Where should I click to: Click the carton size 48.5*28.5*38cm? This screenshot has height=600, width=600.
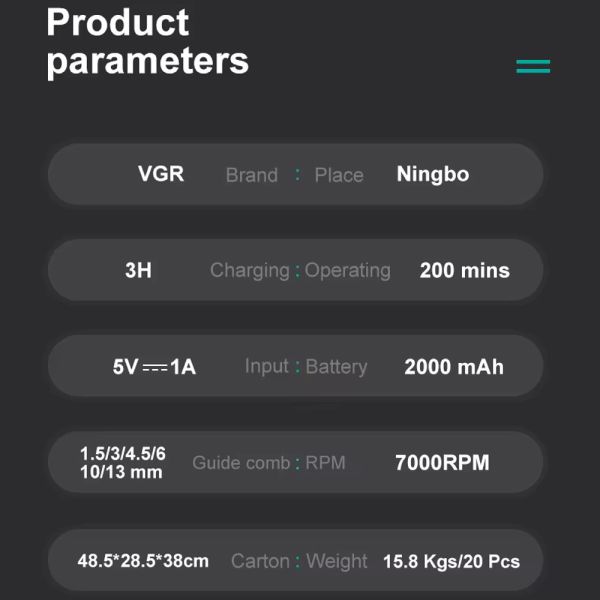click(143, 561)
